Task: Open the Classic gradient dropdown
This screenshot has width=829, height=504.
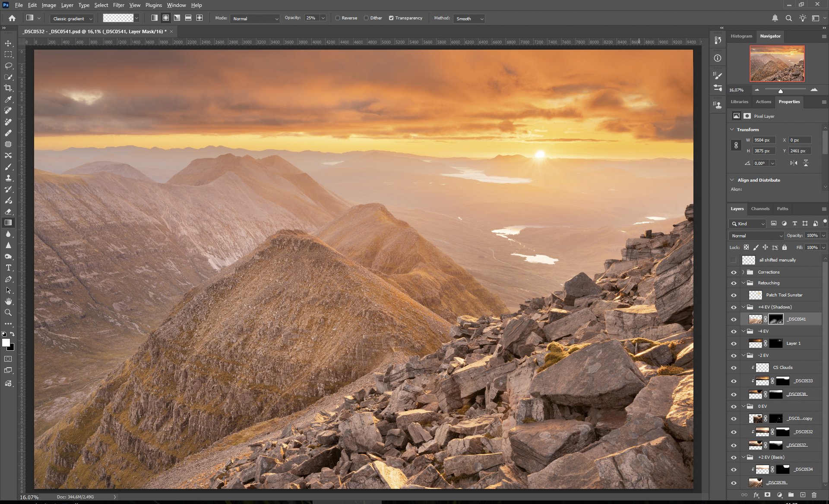Action: pos(72,19)
